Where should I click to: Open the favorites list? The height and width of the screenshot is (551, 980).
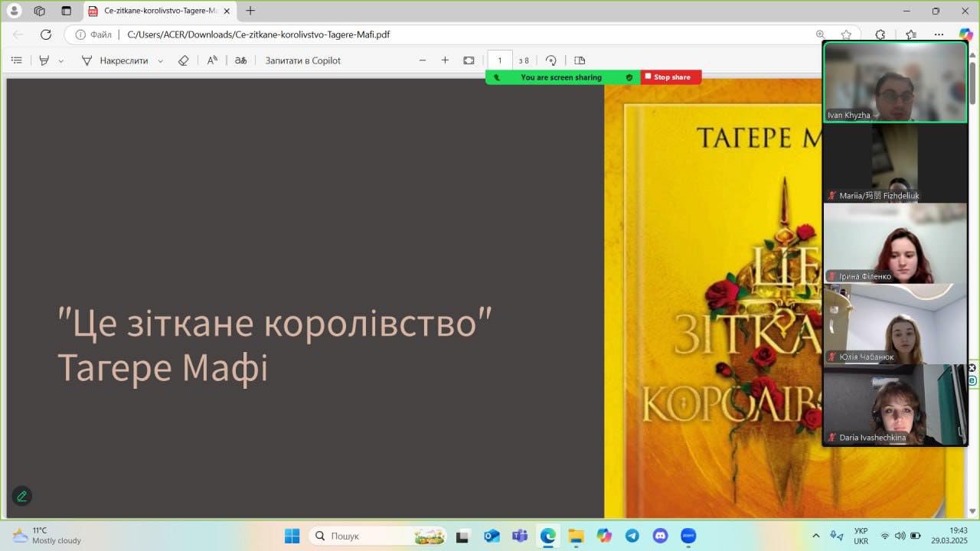click(x=911, y=34)
